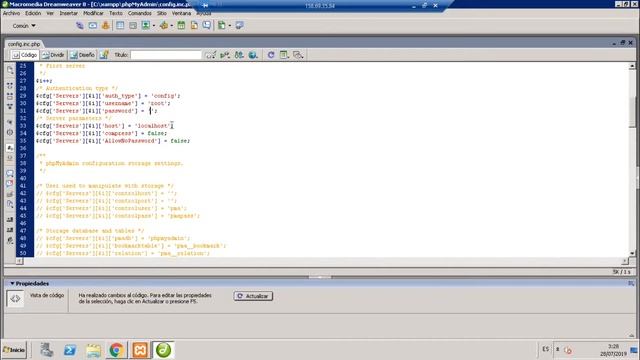The width and height of the screenshot is (640, 360).
Task: Click the Remove Comment coding icon
Action: pyautogui.click(x=10, y=184)
